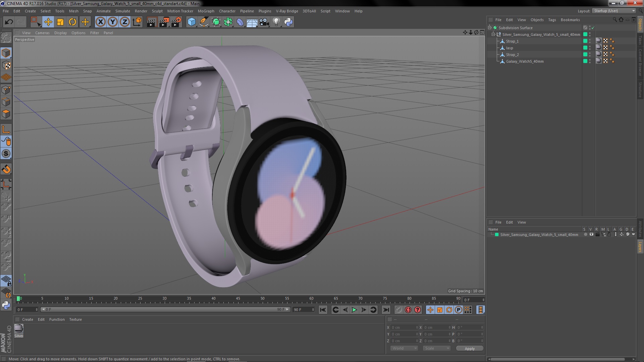
Task: Open the material manager Create menu
Action: pyautogui.click(x=28, y=319)
